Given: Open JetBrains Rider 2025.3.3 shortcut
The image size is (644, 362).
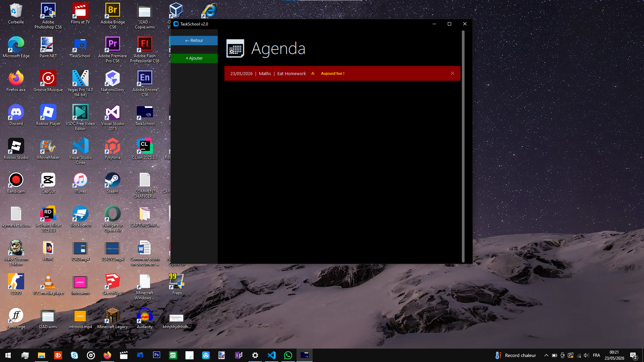Looking at the screenshot, I should (48, 219).
